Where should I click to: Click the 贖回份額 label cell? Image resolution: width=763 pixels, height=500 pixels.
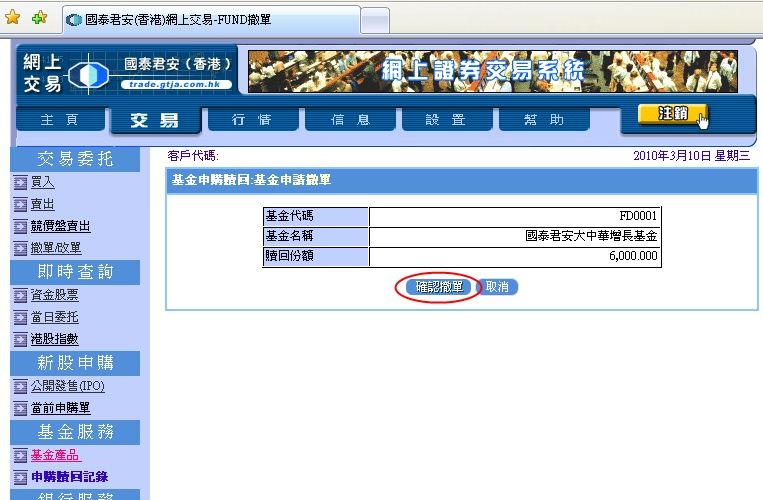(315, 256)
